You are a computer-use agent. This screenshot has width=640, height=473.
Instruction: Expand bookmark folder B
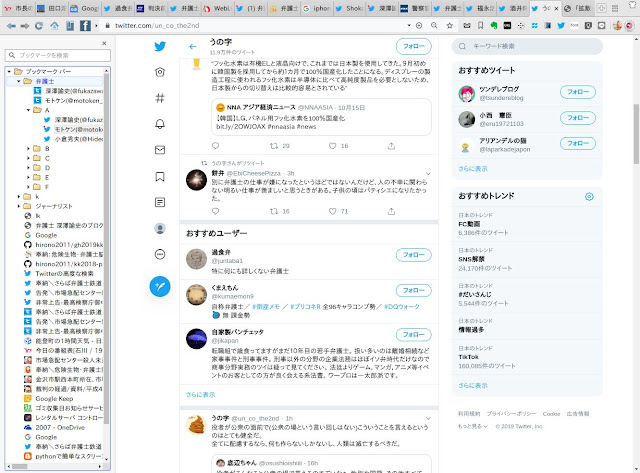28,149
